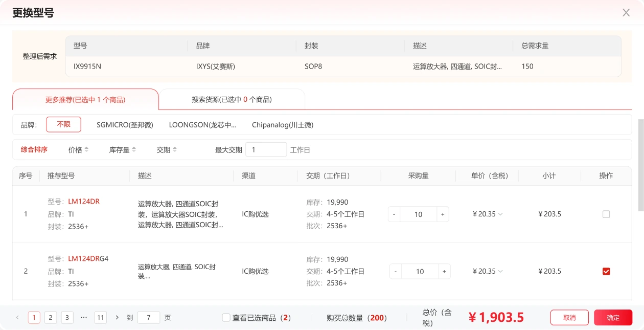Screen dimensions: 644x330
Task: Expand price tiers for LM124DRG4
Action: 500,272
